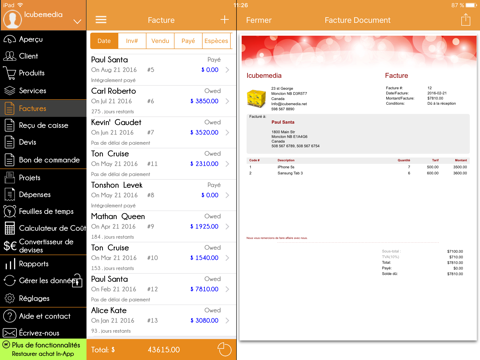Open the Calculateur de Coût calculator icon

tap(9, 228)
